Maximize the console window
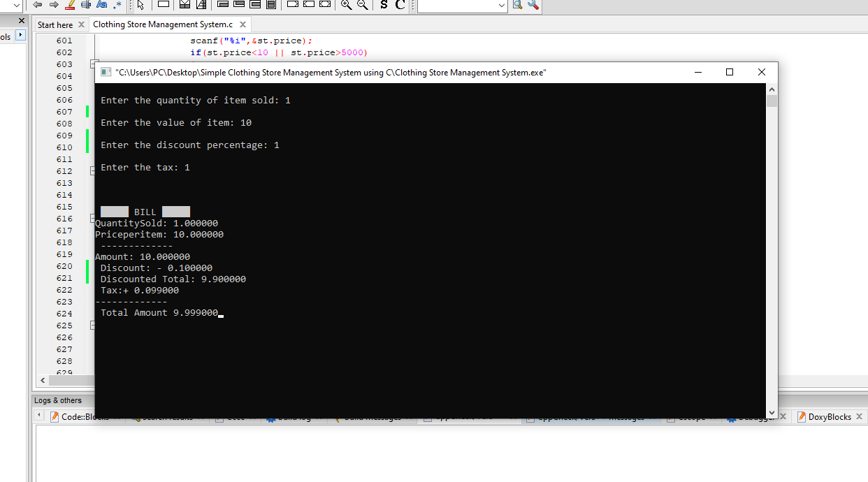The width and height of the screenshot is (868, 482). (x=730, y=72)
